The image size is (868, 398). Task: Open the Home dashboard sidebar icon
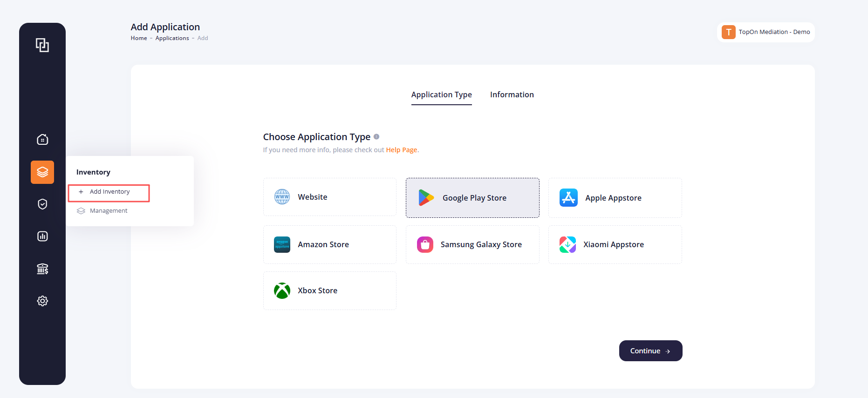tap(42, 140)
